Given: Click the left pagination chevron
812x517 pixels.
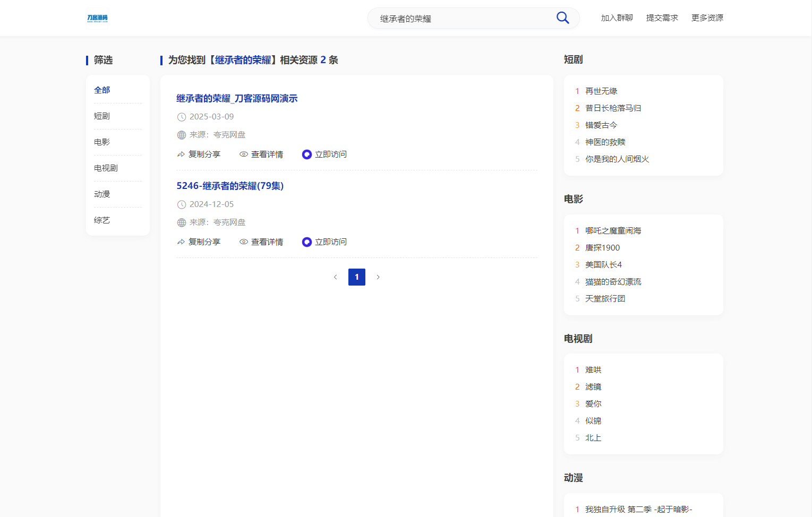Looking at the screenshot, I should pyautogui.click(x=335, y=277).
